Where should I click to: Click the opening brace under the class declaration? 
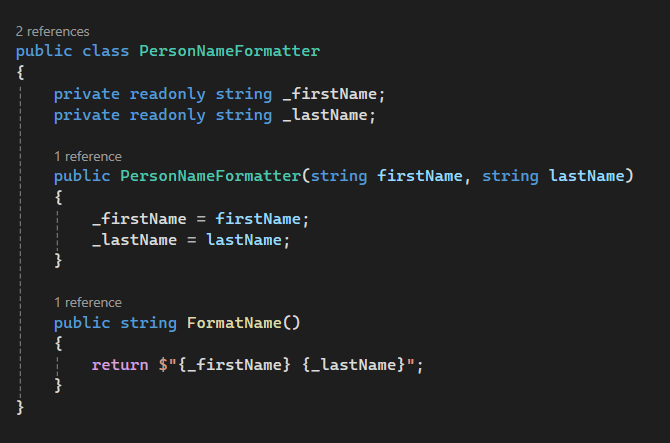[21, 72]
